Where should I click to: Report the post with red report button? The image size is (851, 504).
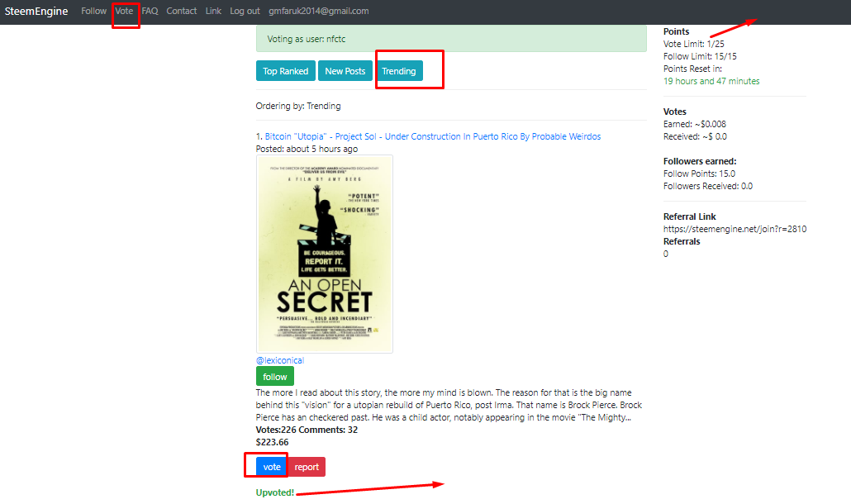click(307, 467)
